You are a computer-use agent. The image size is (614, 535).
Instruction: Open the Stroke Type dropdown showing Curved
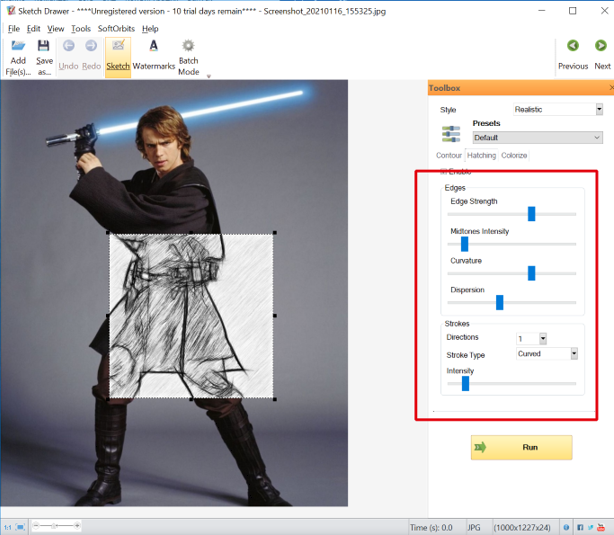(547, 354)
